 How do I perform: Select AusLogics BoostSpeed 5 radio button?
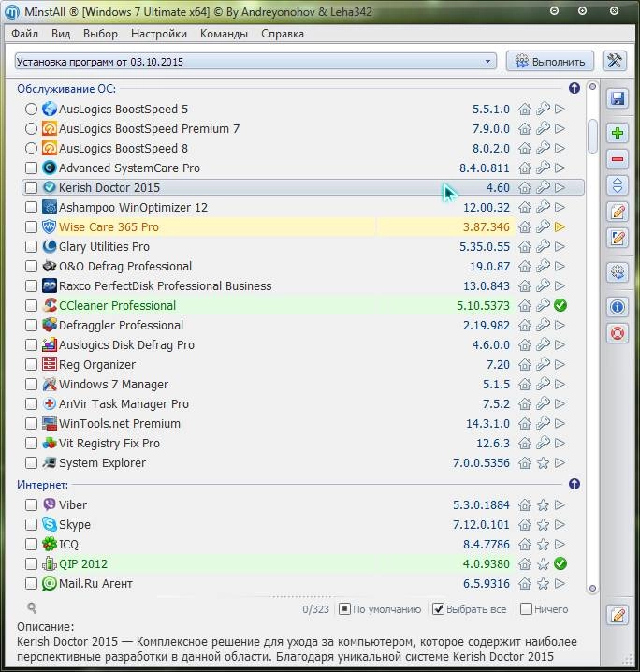[x=31, y=110]
